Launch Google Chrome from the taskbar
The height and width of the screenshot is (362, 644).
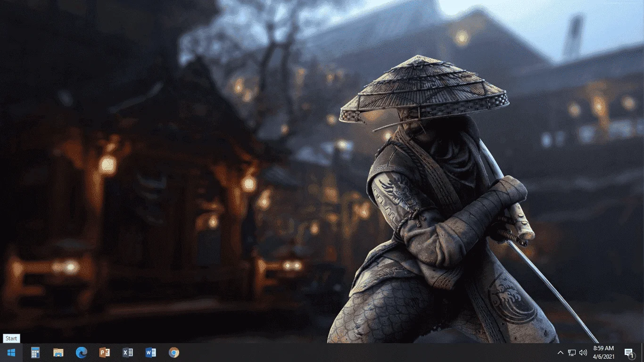[174, 353]
